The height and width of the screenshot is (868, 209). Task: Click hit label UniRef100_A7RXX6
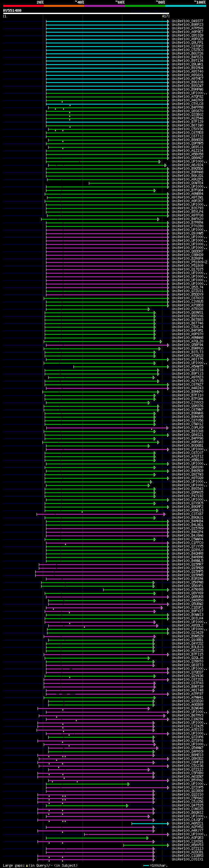187,309
